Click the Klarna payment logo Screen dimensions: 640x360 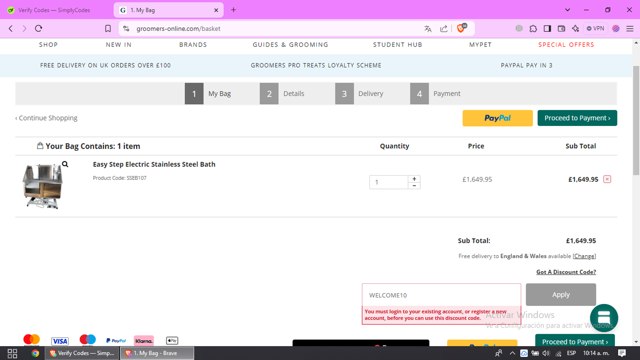tap(144, 340)
